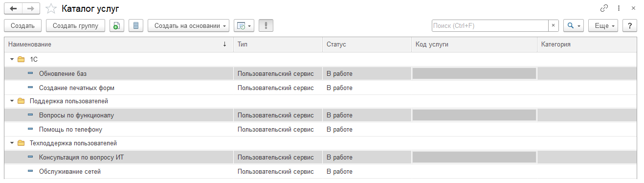Add Каталог услуг to favorites star
This screenshot has width=644, height=183.
[x=51, y=8]
